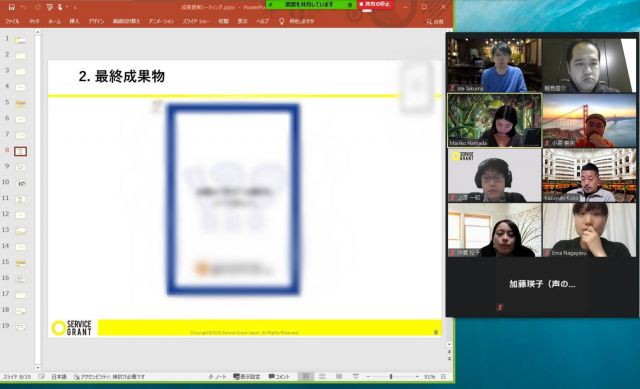
Task: Click 加藤瑛子 audio-only participant tile
Action: tap(542, 285)
